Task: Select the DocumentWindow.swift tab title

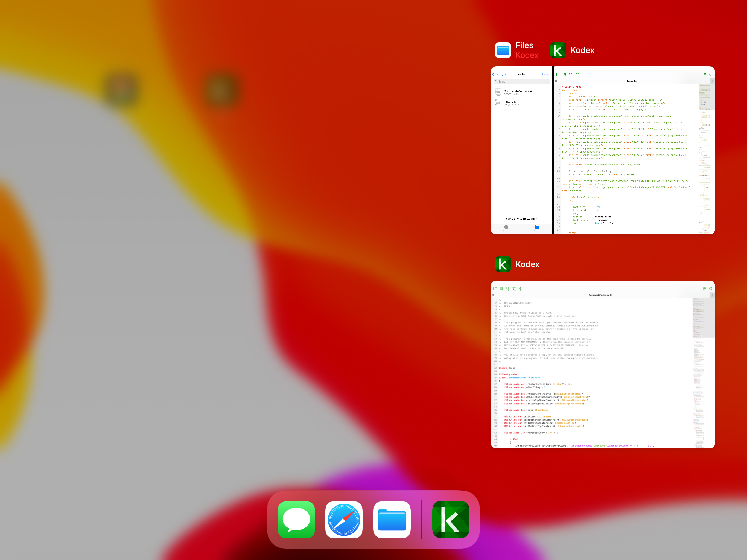Action: tap(600, 295)
